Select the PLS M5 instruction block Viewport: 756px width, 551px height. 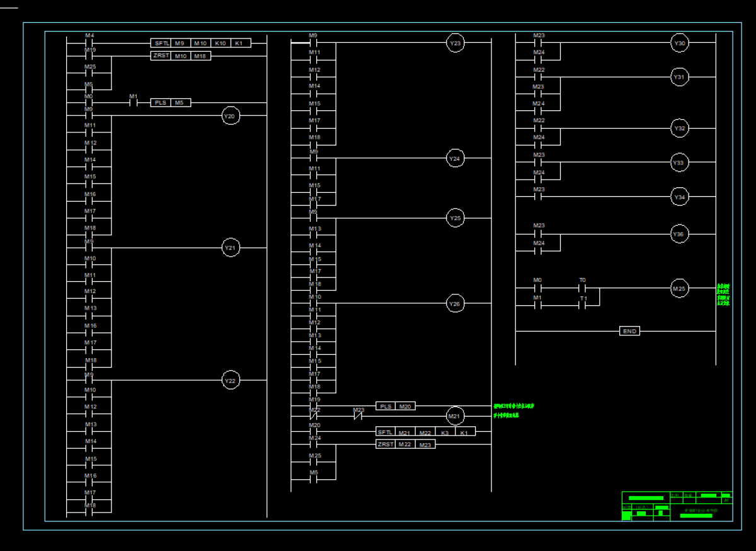170,103
